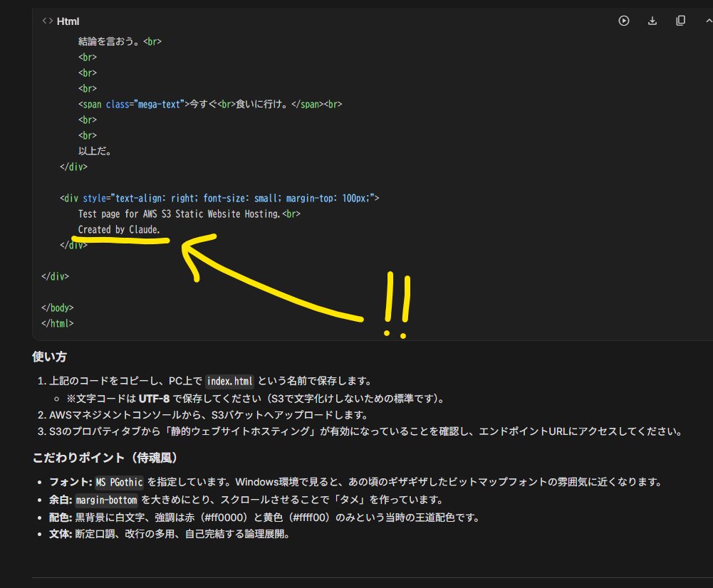Copy the Html code block
The height and width of the screenshot is (588, 713).
tap(680, 21)
